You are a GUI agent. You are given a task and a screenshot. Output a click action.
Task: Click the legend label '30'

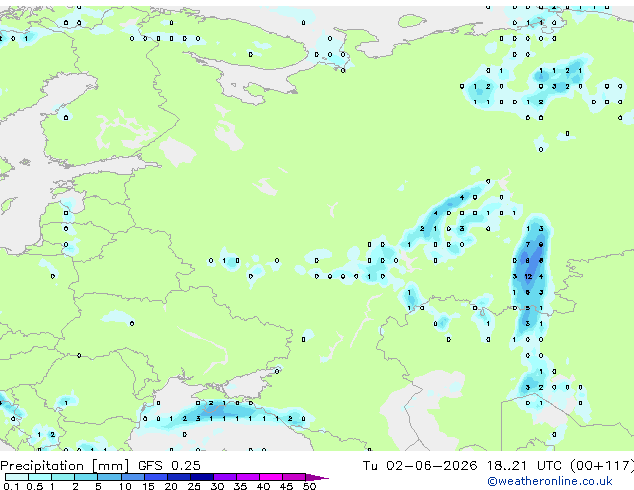point(217,486)
